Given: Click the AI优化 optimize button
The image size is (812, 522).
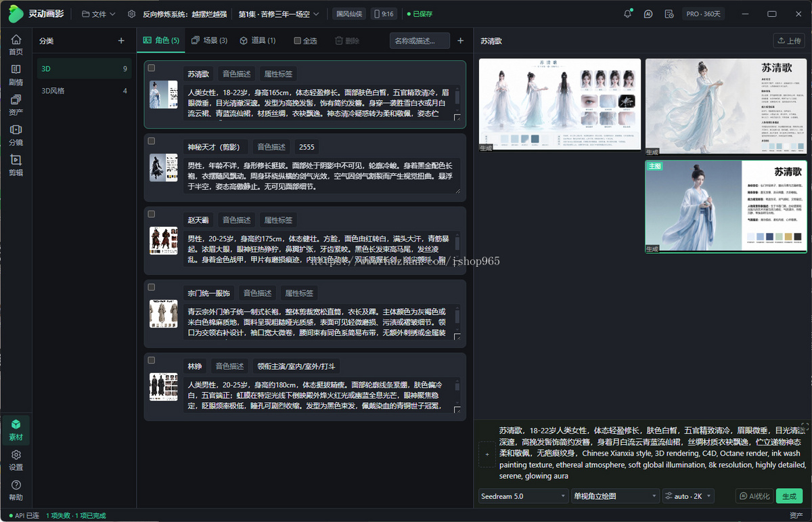Looking at the screenshot, I should [754, 496].
